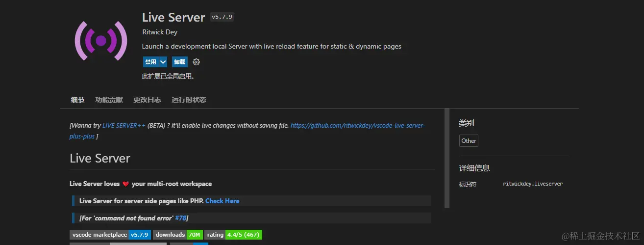
Task: Open the 运行时状态 tab
Action: pos(189,100)
